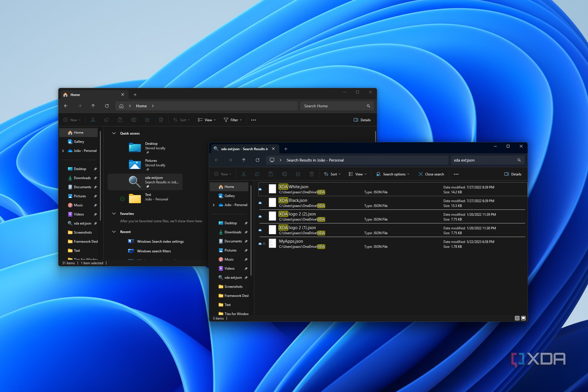The image size is (588, 392).
Task: Click the Copy icon in the search window
Action: tap(257, 174)
